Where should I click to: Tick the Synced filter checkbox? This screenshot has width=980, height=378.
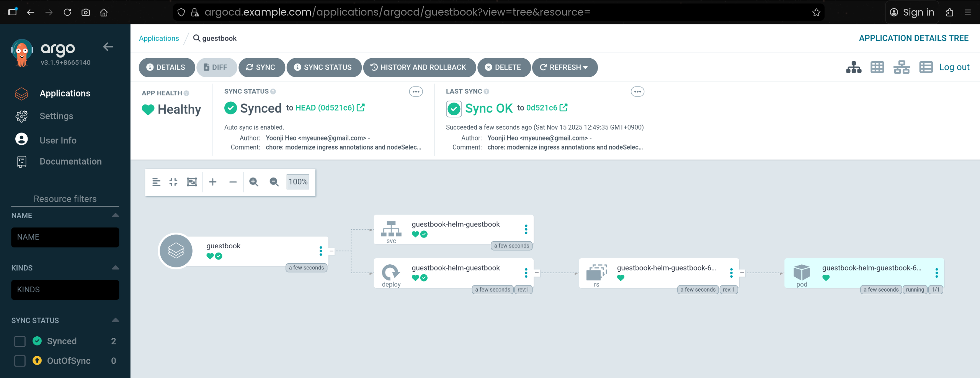coord(20,341)
